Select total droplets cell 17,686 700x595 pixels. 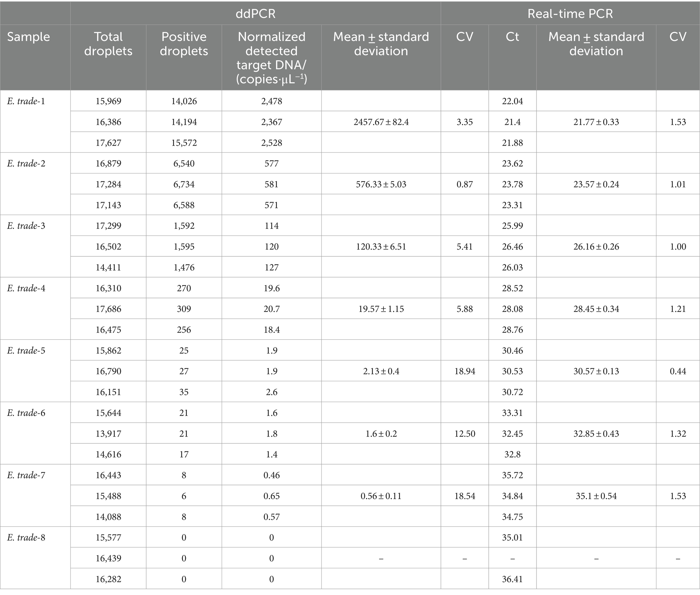pos(108,309)
